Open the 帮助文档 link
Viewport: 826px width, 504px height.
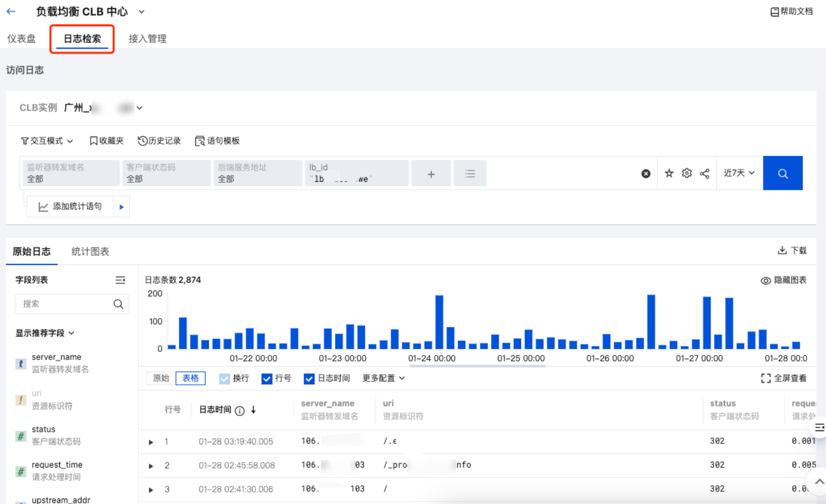click(791, 11)
